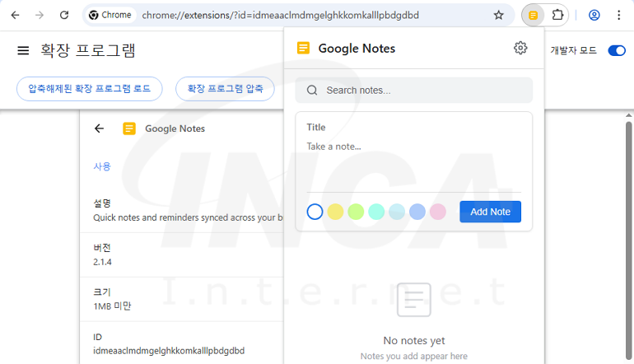Click the Quick notes and reminders description
Image resolution: width=634 pixels, height=364 pixels.
tap(188, 217)
